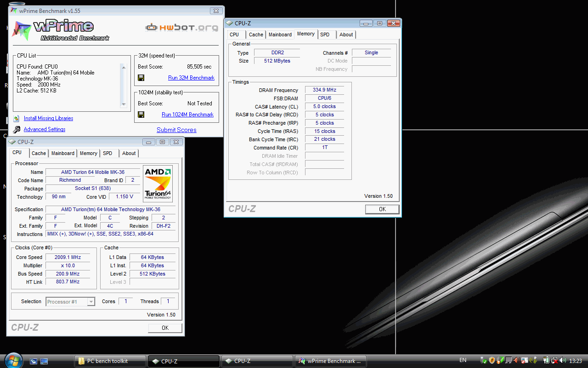Select the PC bench toolkit taskbar button

click(x=110, y=361)
